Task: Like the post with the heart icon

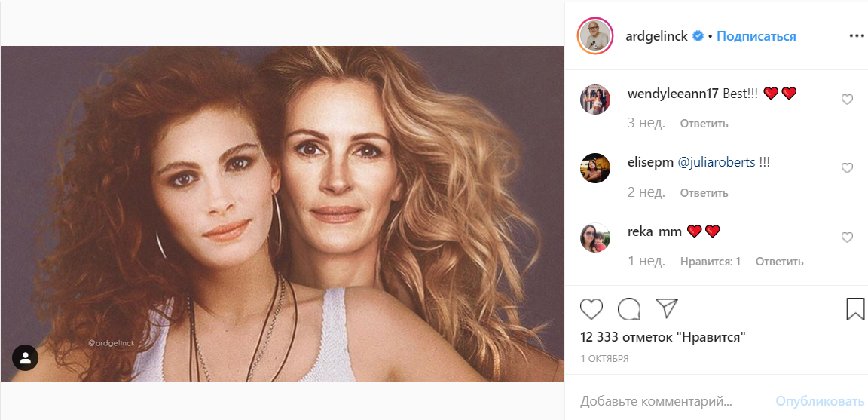Action: (x=591, y=309)
